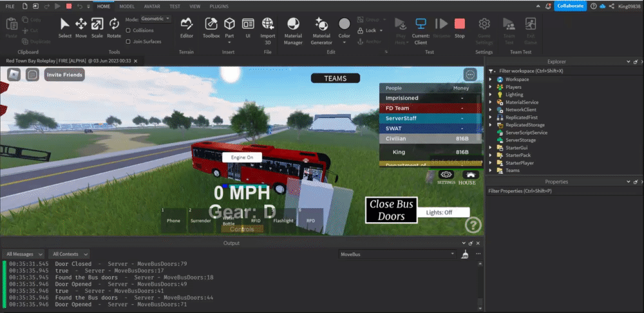Click the Exit Game icon
Image resolution: width=644 pixels, height=313 pixels.
(x=530, y=24)
